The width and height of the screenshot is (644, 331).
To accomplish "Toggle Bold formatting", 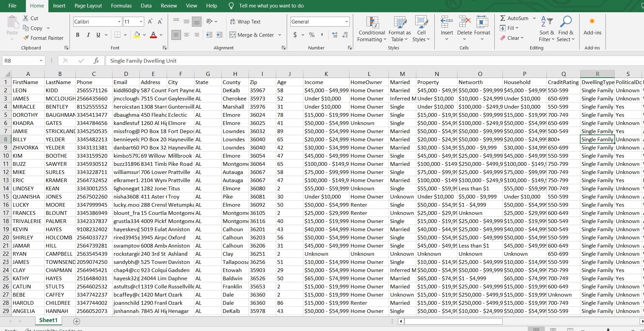I will 78,35.
